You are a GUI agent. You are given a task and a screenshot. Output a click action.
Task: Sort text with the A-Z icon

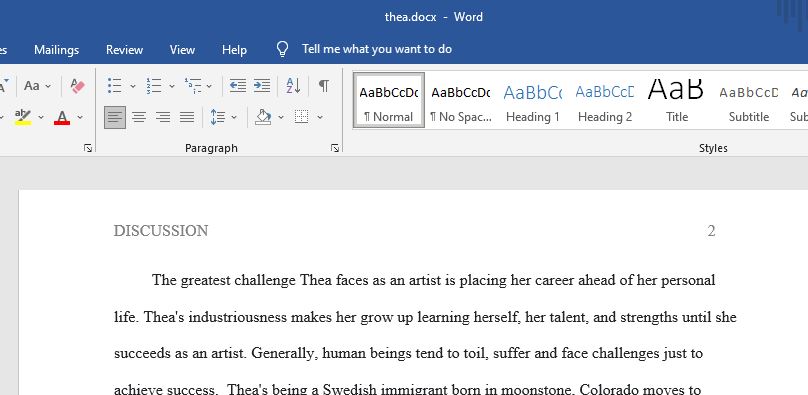(293, 85)
